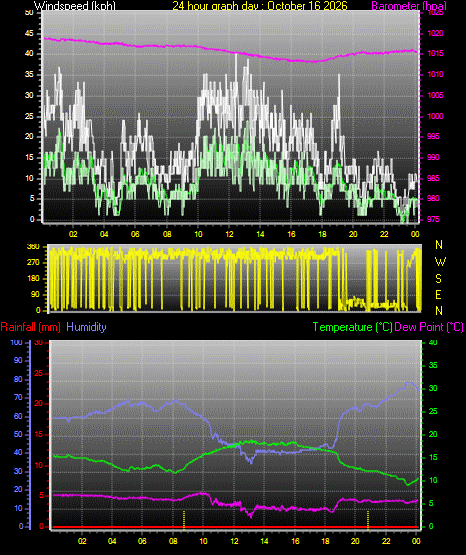The image size is (466, 555).
Task: Click the "360" value on the wind direction axis
Action: tap(33, 247)
